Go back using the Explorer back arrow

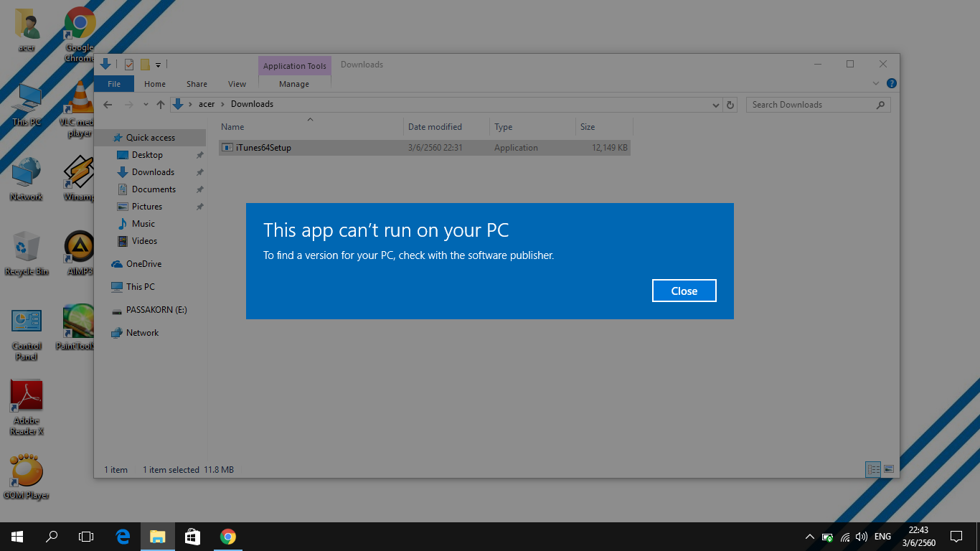point(108,105)
